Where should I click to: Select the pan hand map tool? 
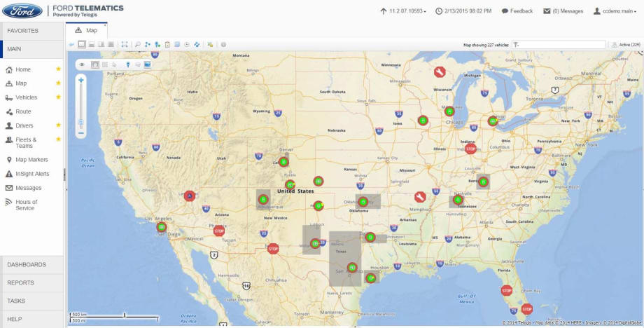click(95, 64)
